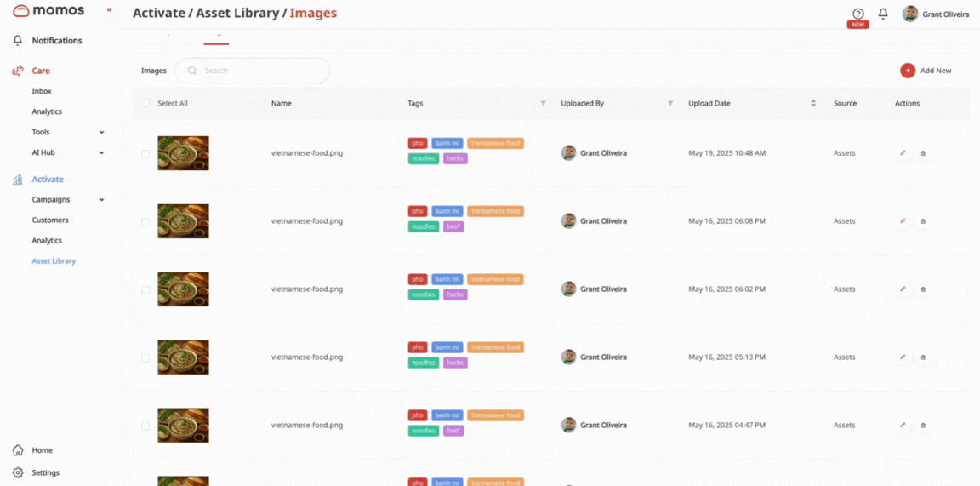Collapse sidebar with double-chevron icon
Image resolution: width=980 pixels, height=486 pixels.
(110, 10)
